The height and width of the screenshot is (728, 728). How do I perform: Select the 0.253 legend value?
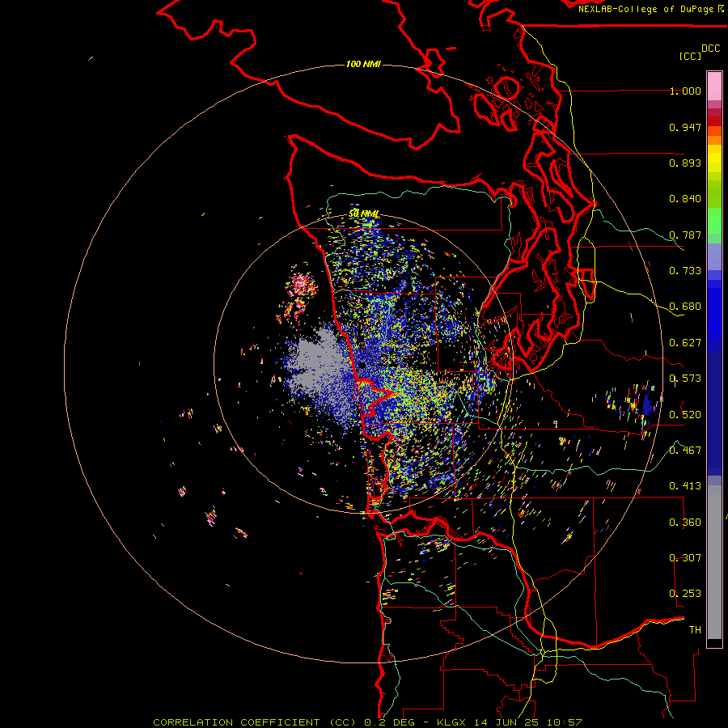tap(685, 594)
